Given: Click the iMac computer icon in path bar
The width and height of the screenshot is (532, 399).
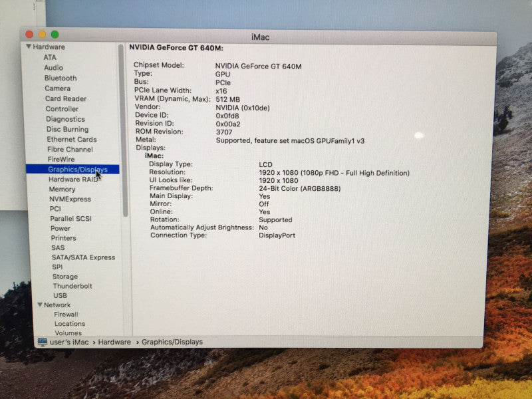Looking at the screenshot, I should [x=43, y=342].
